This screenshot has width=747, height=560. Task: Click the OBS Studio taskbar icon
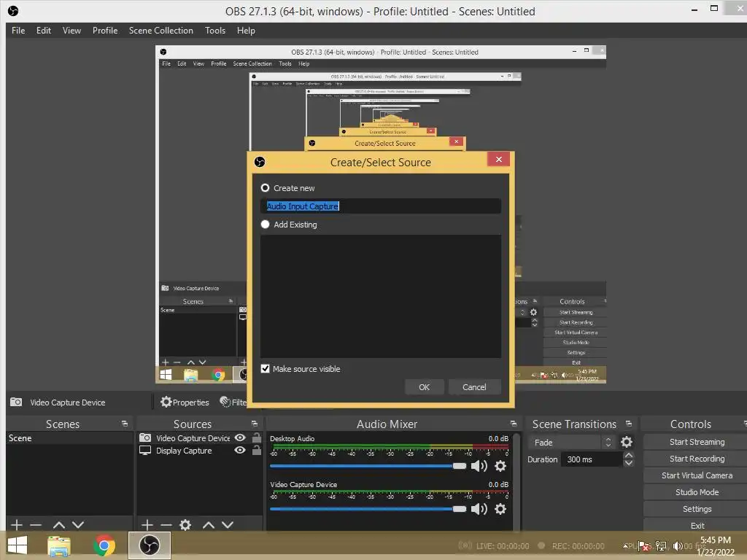point(149,545)
